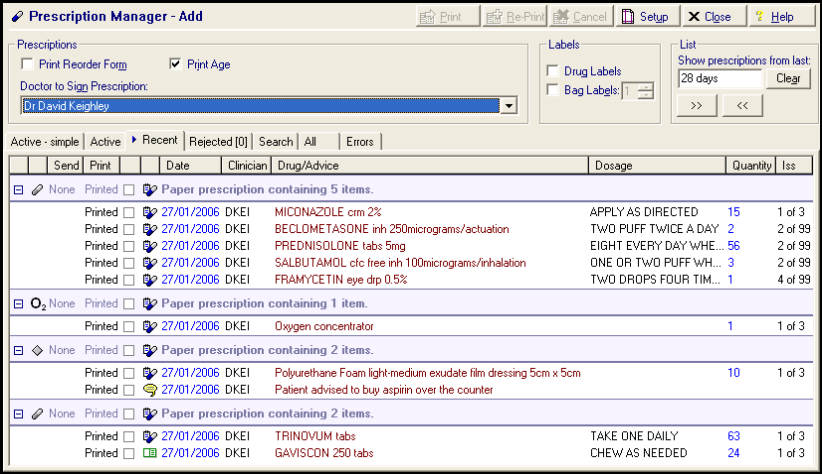Open the Doctor to Sign Prescription dropdown
This screenshot has height=474, width=822.
click(x=508, y=106)
